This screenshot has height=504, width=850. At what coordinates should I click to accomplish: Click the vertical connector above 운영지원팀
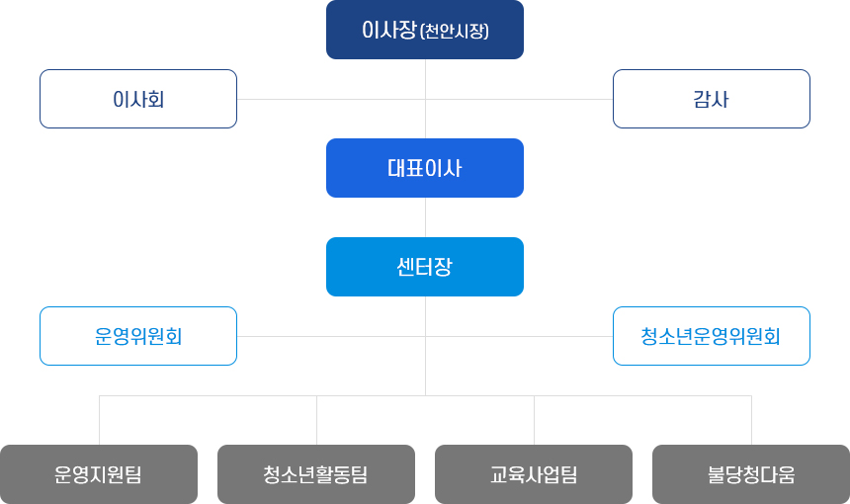pyautogui.click(x=99, y=421)
